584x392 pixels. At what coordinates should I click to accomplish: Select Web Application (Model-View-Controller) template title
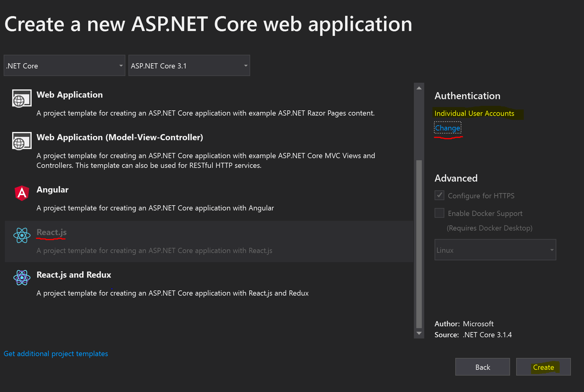[120, 137]
